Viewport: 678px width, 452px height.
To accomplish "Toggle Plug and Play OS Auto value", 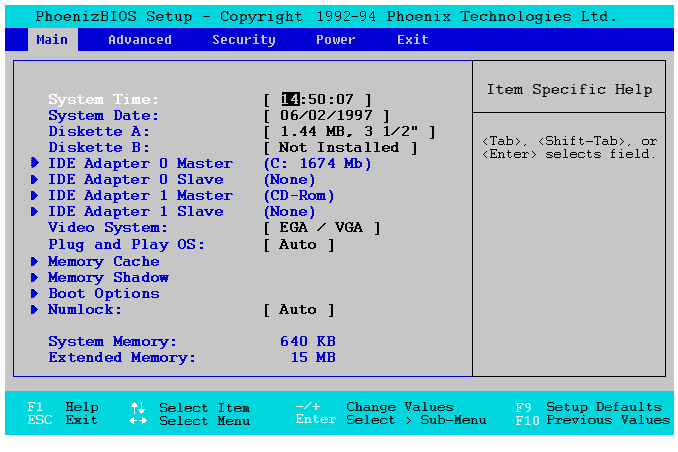I will (x=298, y=245).
